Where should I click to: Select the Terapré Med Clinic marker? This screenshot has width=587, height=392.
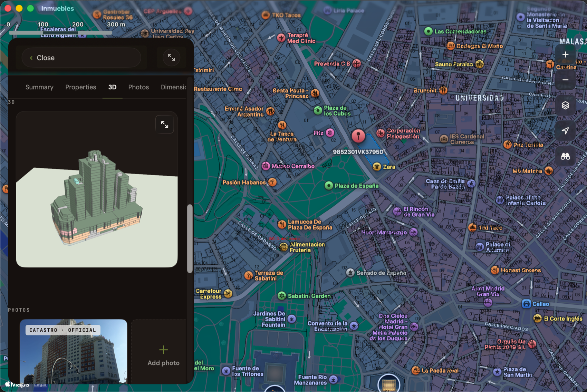click(x=281, y=38)
